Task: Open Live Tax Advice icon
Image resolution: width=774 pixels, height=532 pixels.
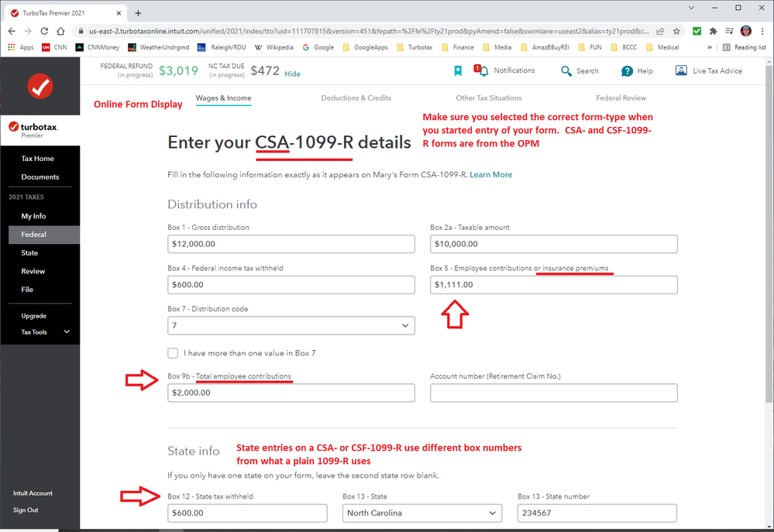Action: click(681, 70)
